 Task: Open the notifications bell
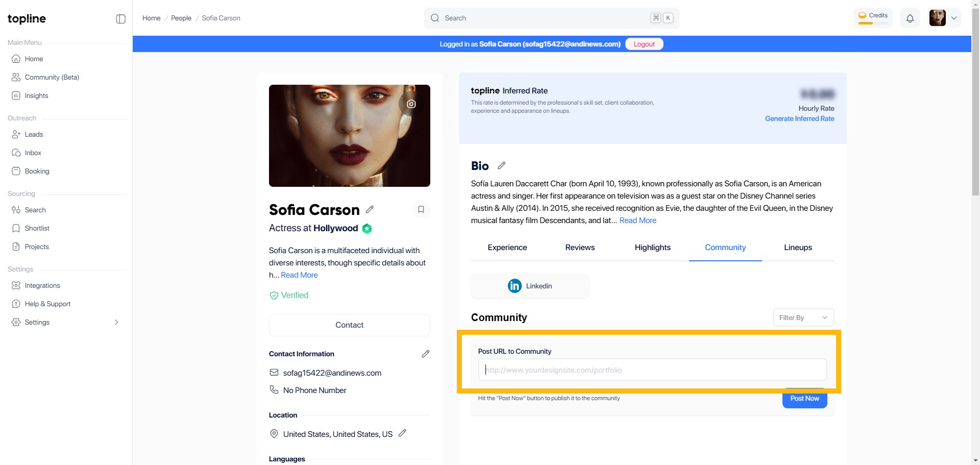click(x=910, y=18)
